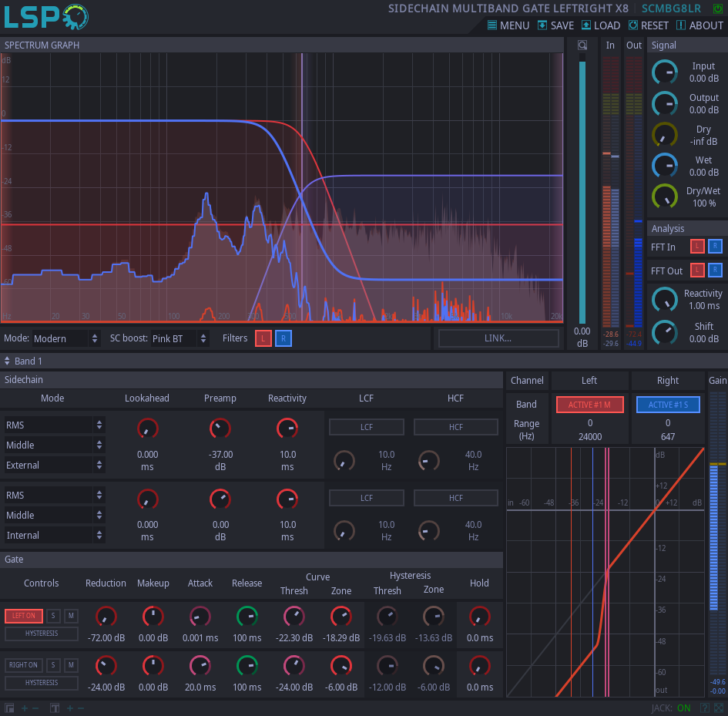Adjust the Input gain knob
The image size is (728, 716).
coord(665,72)
